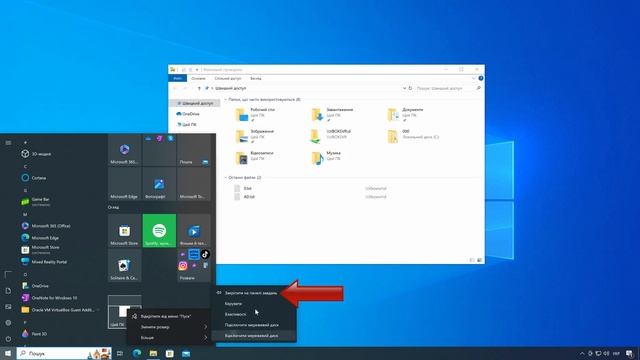Open the Microsoft 365 tile
The width and height of the screenshot is (640, 360).
point(124,150)
